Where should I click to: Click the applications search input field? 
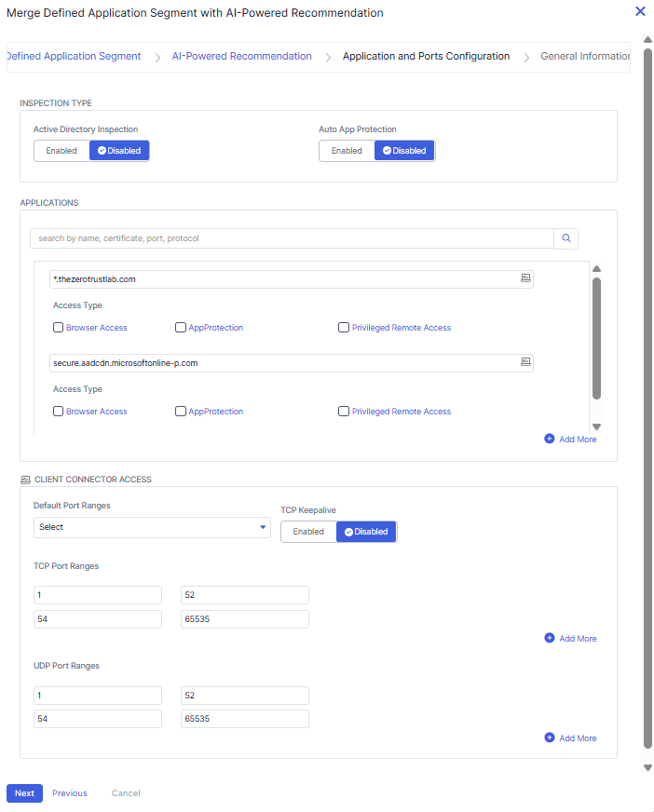(292, 238)
